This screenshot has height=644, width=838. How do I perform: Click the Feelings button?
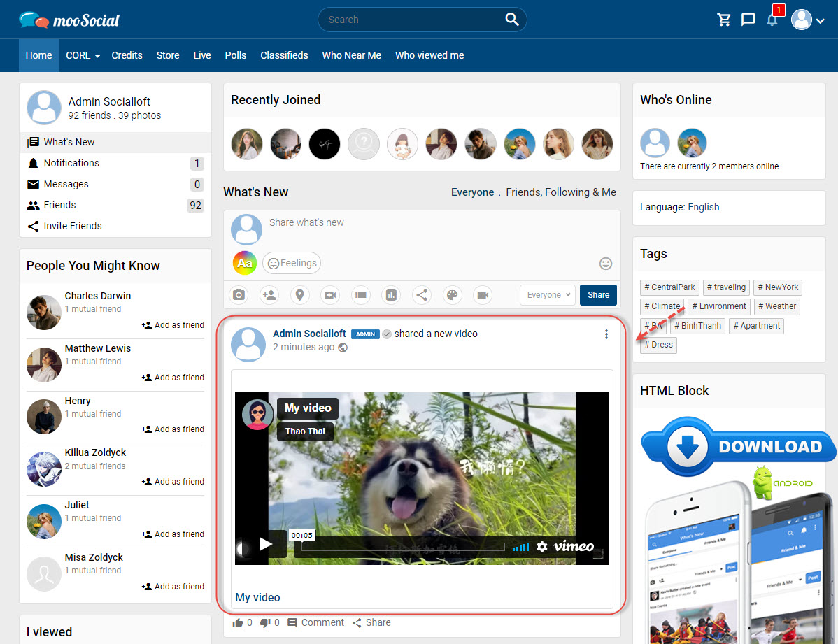point(292,263)
